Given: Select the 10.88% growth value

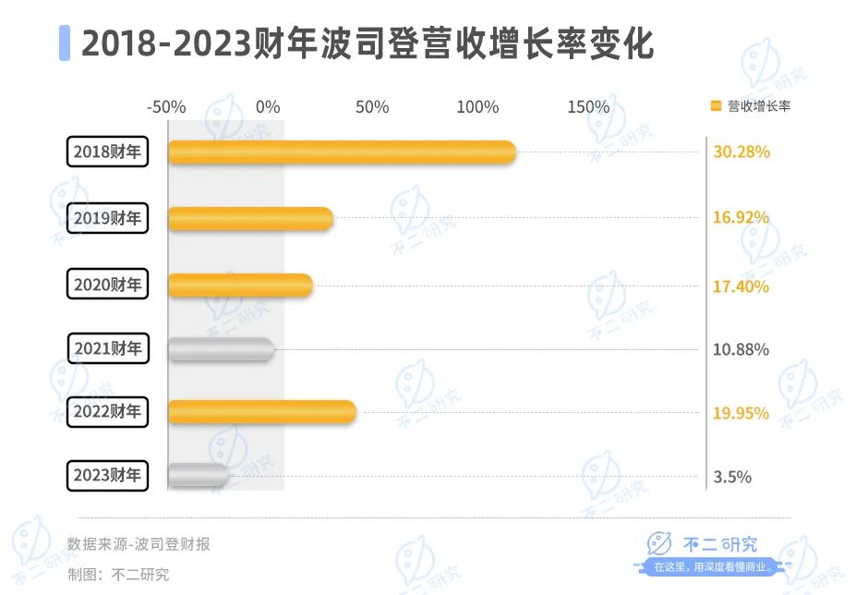Looking at the screenshot, I should 741,350.
